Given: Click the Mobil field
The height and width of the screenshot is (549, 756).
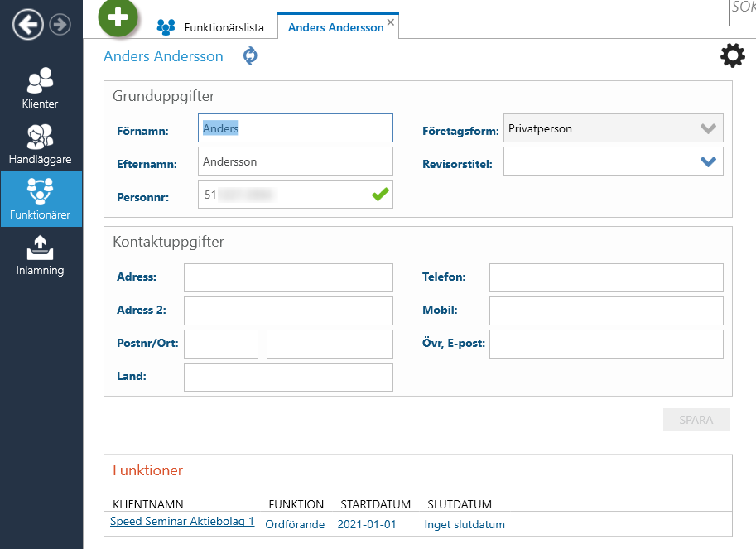Looking at the screenshot, I should point(606,311).
